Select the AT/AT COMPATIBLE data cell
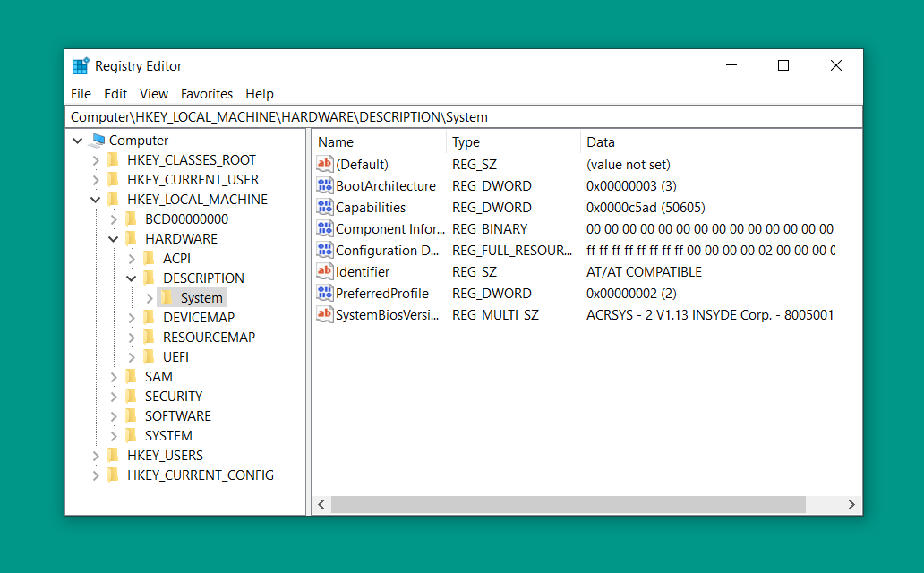The image size is (924, 573). 644,272
